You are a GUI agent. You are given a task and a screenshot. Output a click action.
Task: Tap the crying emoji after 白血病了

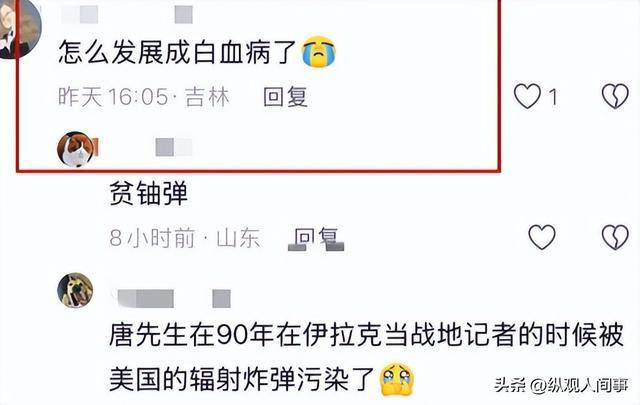(319, 52)
